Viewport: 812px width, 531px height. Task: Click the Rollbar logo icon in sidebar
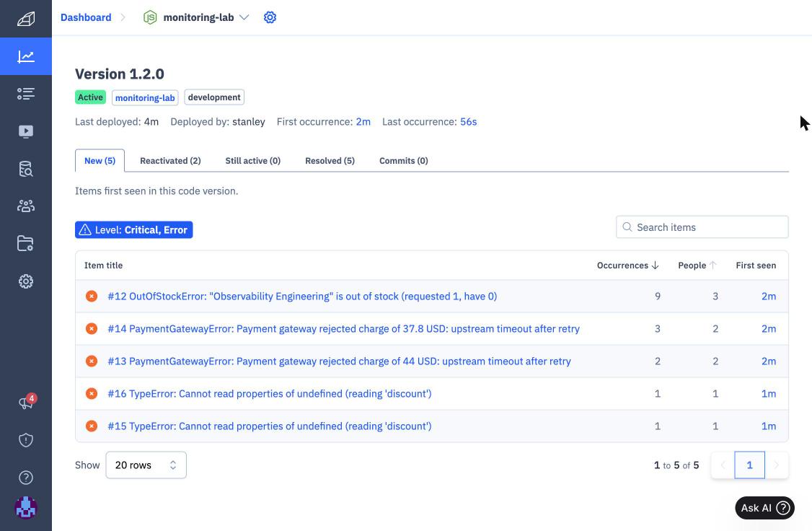point(26,19)
